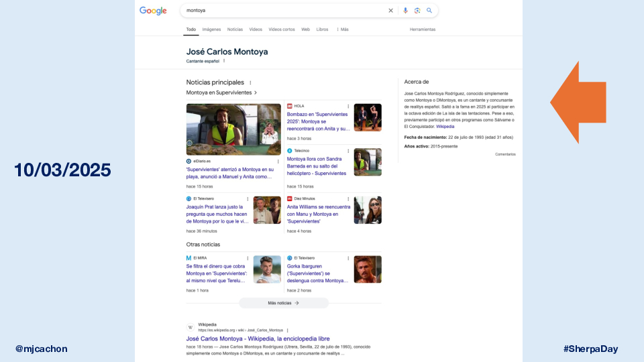The width and height of the screenshot is (644, 362).
Task: Switch to the Imágenes tab
Action: [x=211, y=29]
